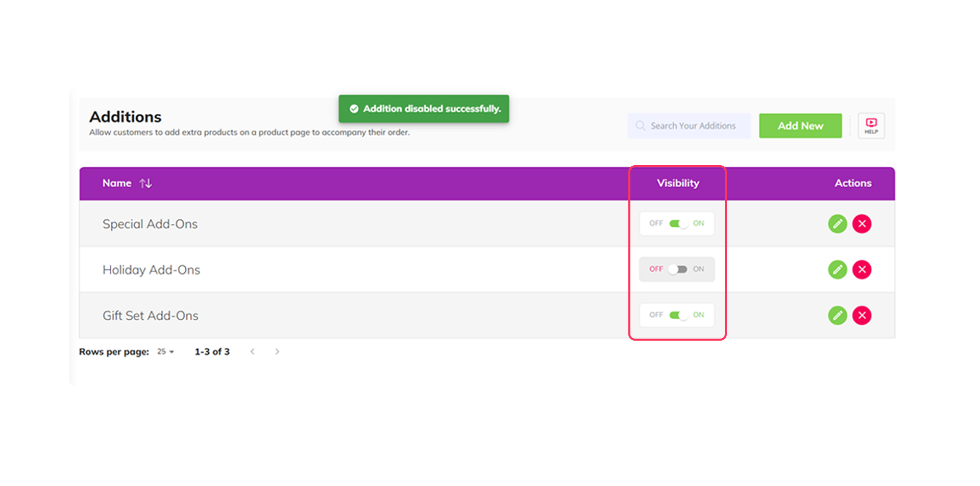The height and width of the screenshot is (486, 980).
Task: Open the Rows per page dropdown
Action: (164, 351)
